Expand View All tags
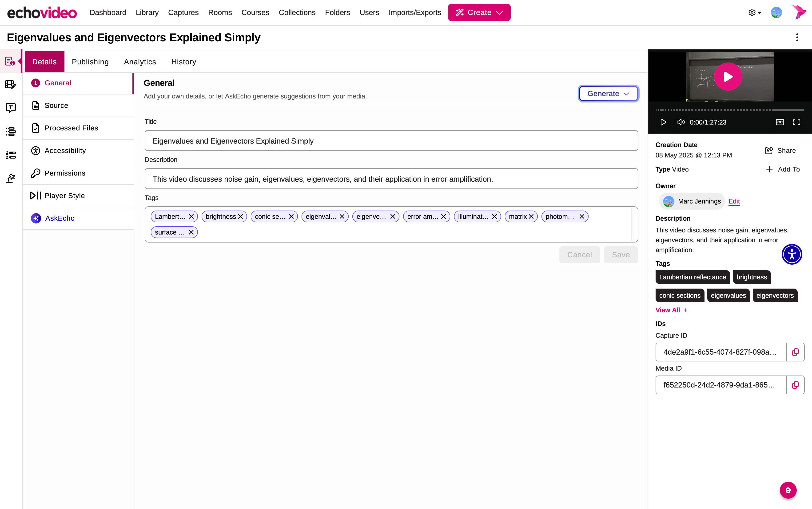The image size is (812, 509). (x=671, y=310)
